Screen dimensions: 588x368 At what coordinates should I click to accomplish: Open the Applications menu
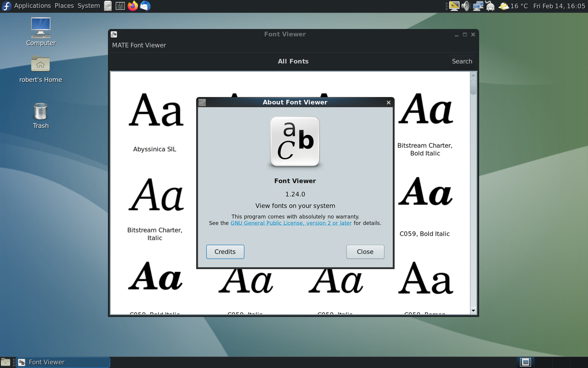(x=32, y=6)
